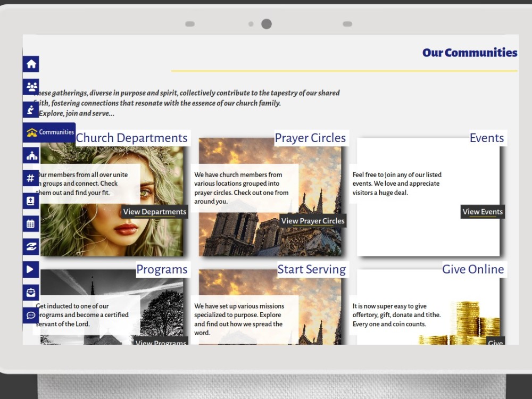Open the members group icon in the sidebar
This screenshot has width=532, height=399.
[31, 87]
